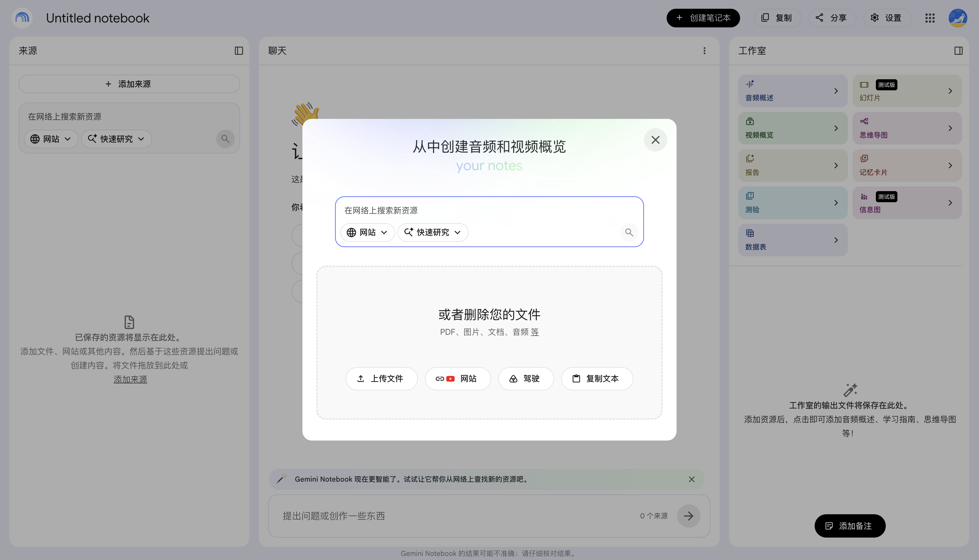Screen dimensions: 979x560
Task: Open the chat panel three-dot menu
Action: [x=705, y=51]
